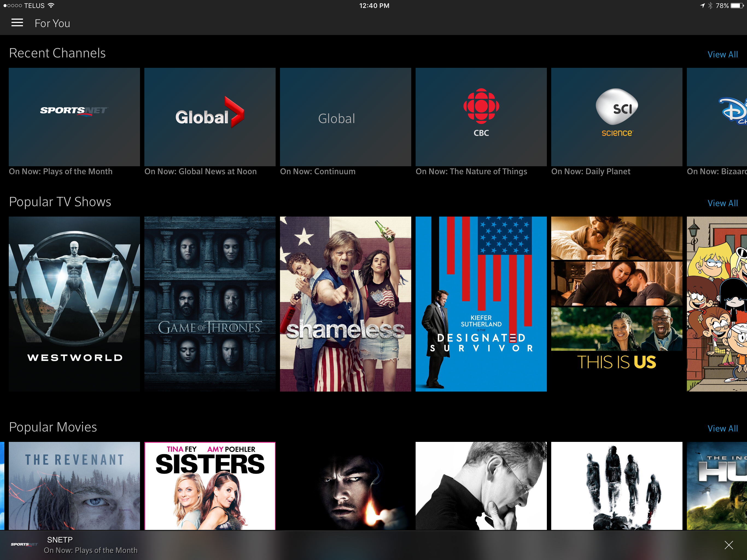Open the Global channel tile with red arrow logo
The width and height of the screenshot is (747, 560).
click(210, 117)
